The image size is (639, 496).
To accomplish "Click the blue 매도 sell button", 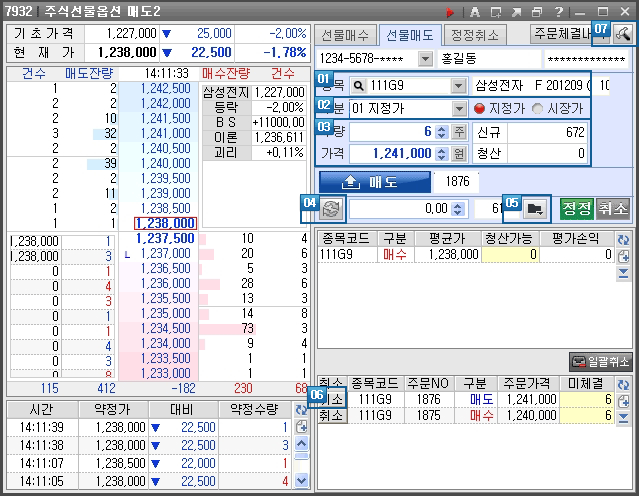I will [x=375, y=181].
